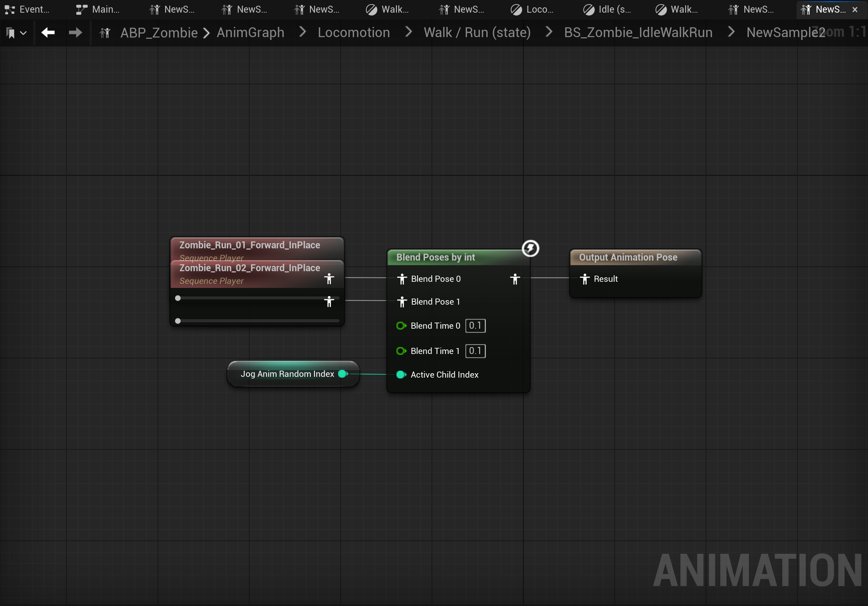
Task: Click the Result pose pin
Action: pos(585,279)
